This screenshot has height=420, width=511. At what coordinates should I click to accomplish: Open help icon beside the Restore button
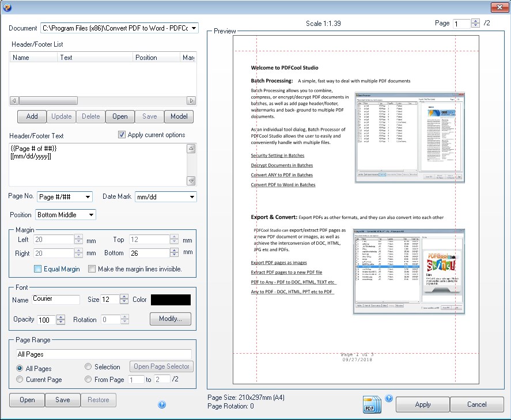coord(162,404)
